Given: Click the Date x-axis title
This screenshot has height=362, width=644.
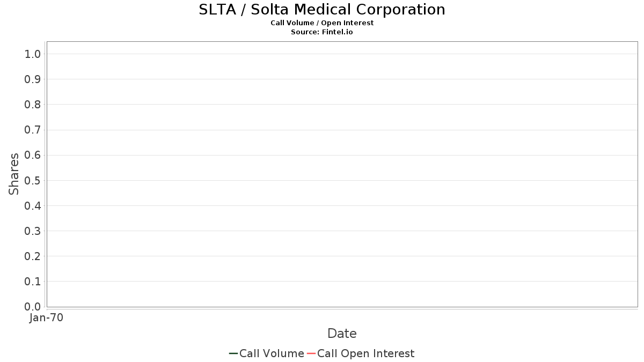Looking at the screenshot, I should point(342,334).
